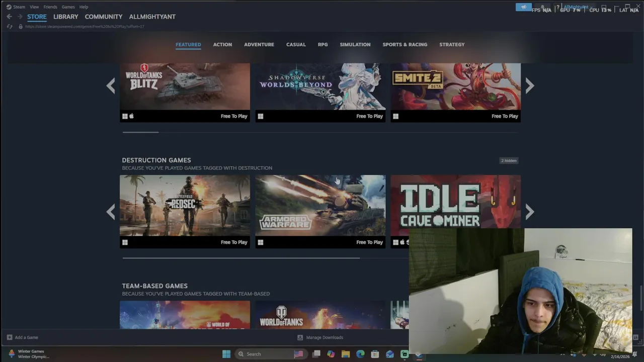
Task: Select the RPG genre tab
Action: (x=323, y=45)
